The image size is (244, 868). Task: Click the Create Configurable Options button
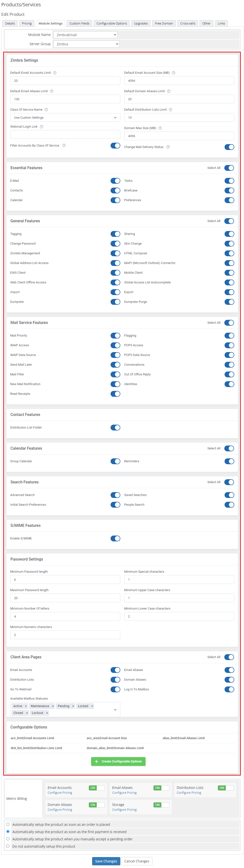tap(118, 761)
